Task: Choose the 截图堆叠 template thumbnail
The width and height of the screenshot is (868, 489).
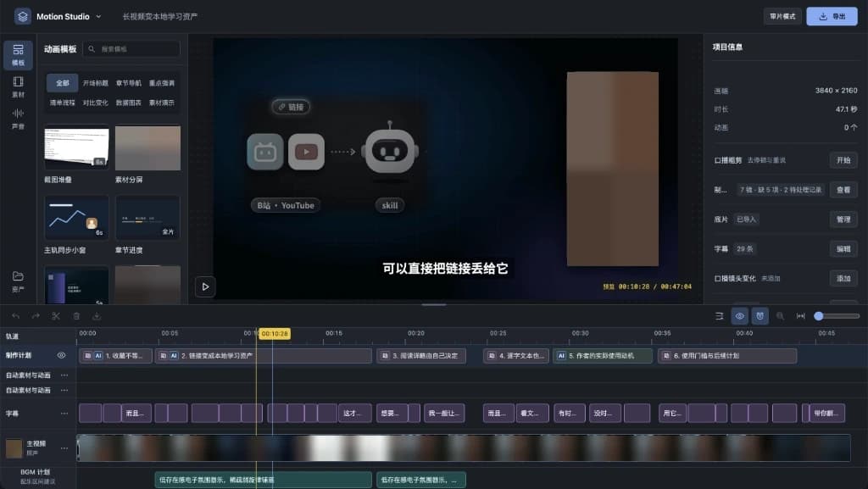Action: [76, 147]
